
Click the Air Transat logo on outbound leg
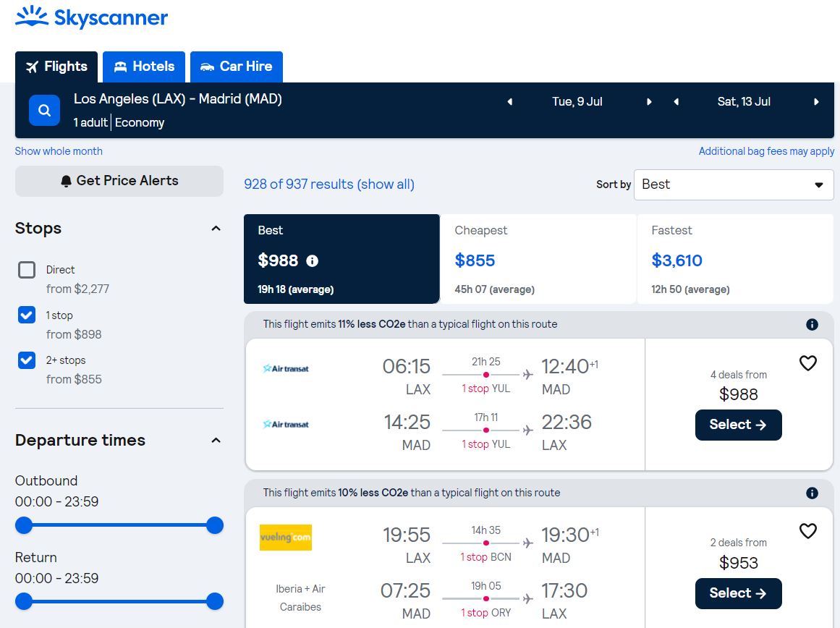(286, 369)
